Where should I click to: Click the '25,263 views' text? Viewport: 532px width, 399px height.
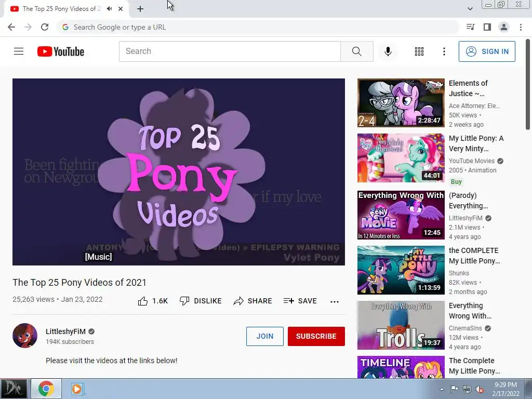pyautogui.click(x=33, y=299)
